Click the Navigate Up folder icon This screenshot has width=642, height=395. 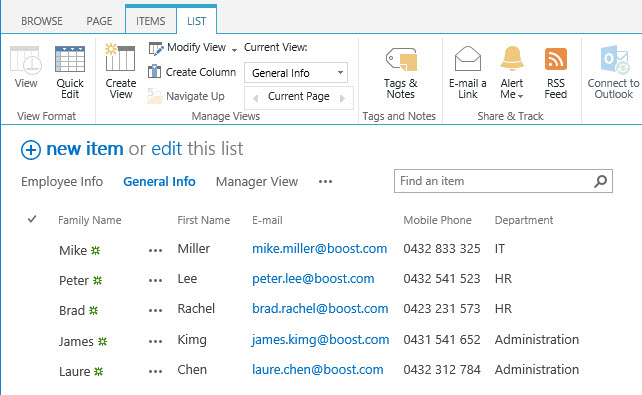[155, 96]
